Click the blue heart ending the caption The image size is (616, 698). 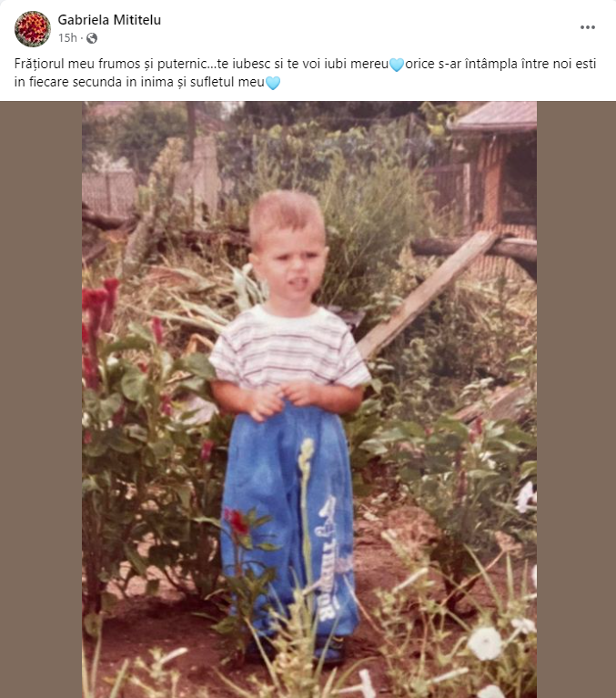click(x=272, y=83)
